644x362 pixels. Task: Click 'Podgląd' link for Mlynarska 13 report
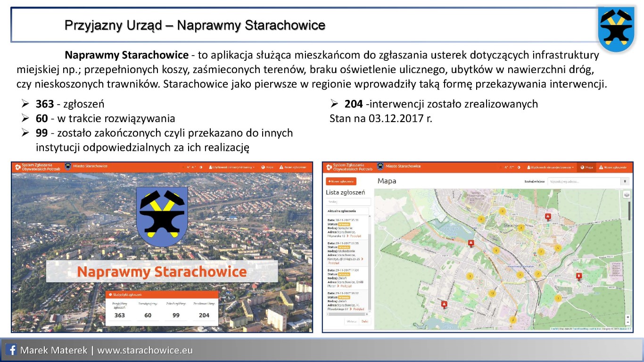[355, 236]
